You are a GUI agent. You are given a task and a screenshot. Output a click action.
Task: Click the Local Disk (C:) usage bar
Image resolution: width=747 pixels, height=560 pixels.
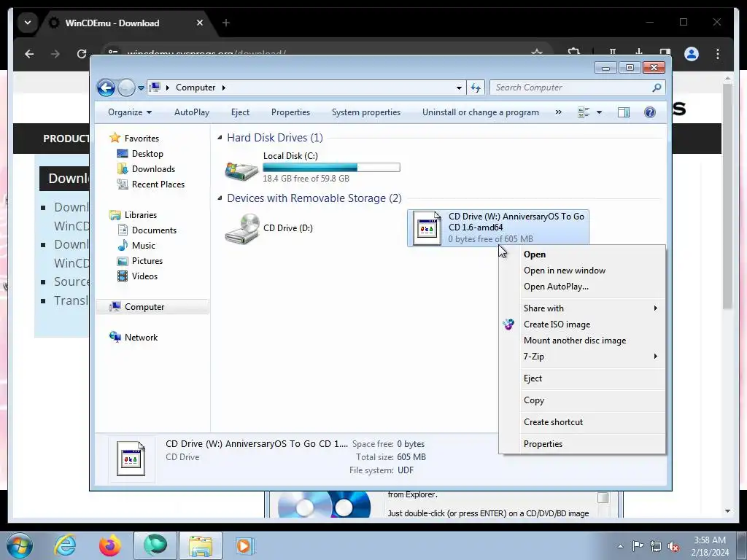(331, 167)
